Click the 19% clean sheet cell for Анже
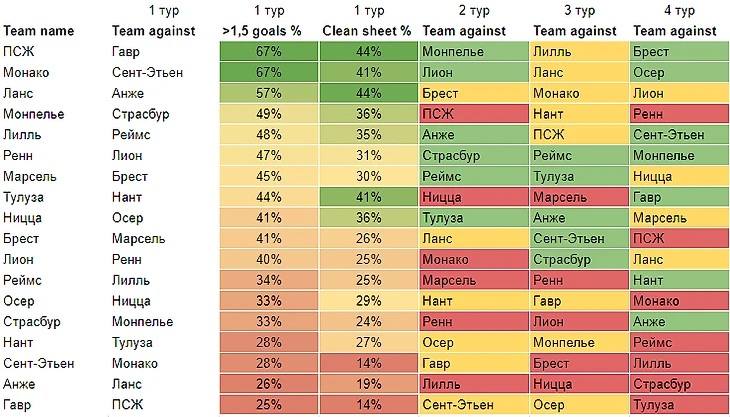 point(367,384)
